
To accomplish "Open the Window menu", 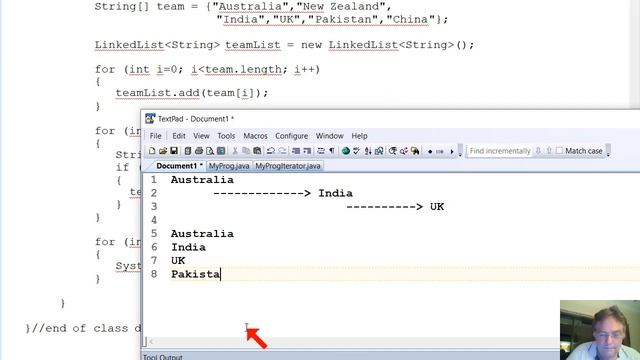I will click(x=329, y=136).
